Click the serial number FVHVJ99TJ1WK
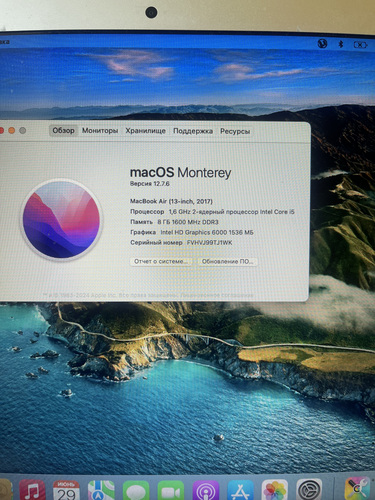The height and width of the screenshot is (500, 375). pos(209,243)
